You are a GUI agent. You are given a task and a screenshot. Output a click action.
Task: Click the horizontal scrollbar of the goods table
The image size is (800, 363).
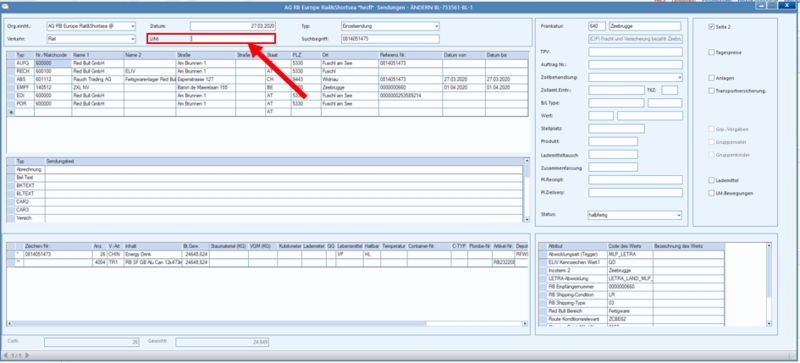point(220,324)
